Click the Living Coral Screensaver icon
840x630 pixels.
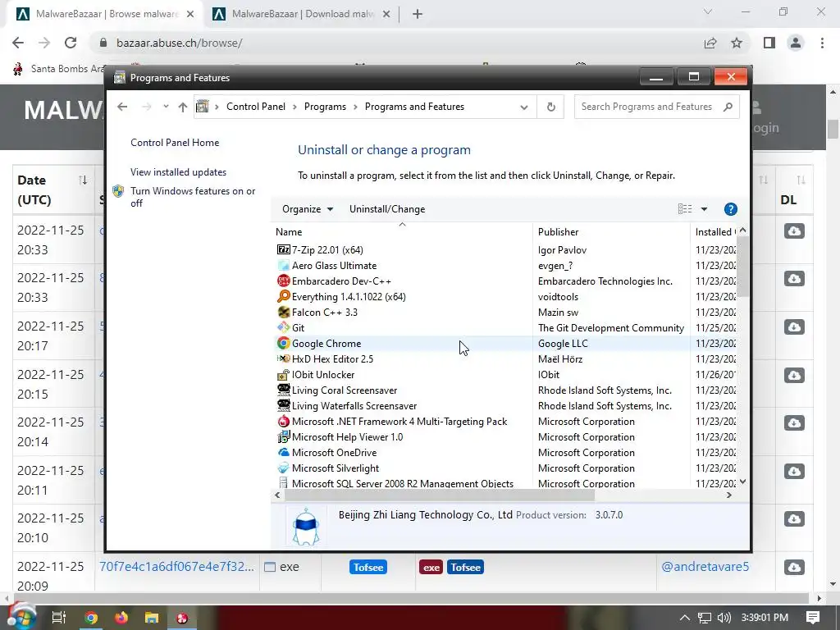tap(283, 390)
